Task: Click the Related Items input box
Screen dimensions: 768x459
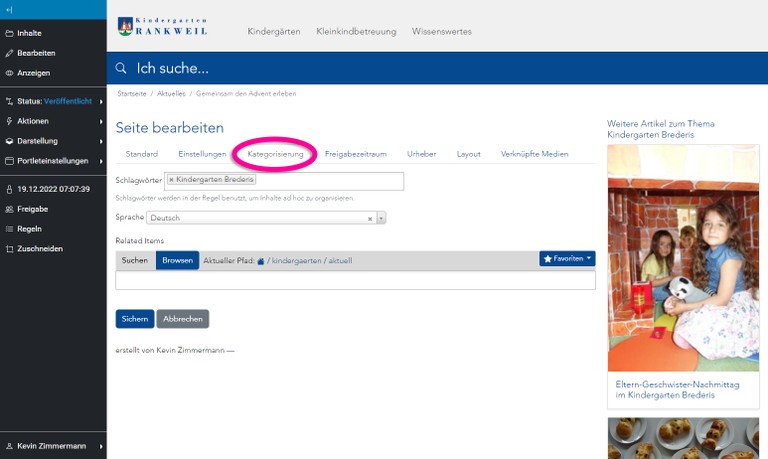Action: pyautogui.click(x=356, y=280)
